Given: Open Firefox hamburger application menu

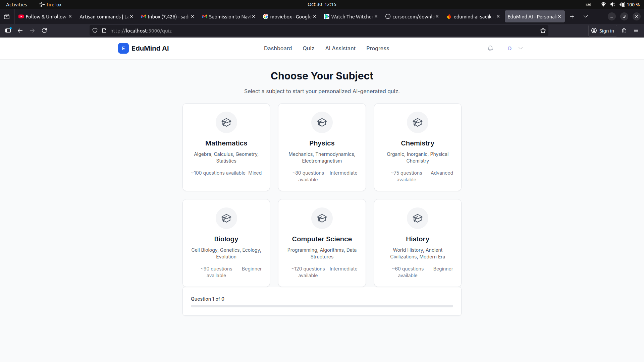Looking at the screenshot, I should 636,31.
